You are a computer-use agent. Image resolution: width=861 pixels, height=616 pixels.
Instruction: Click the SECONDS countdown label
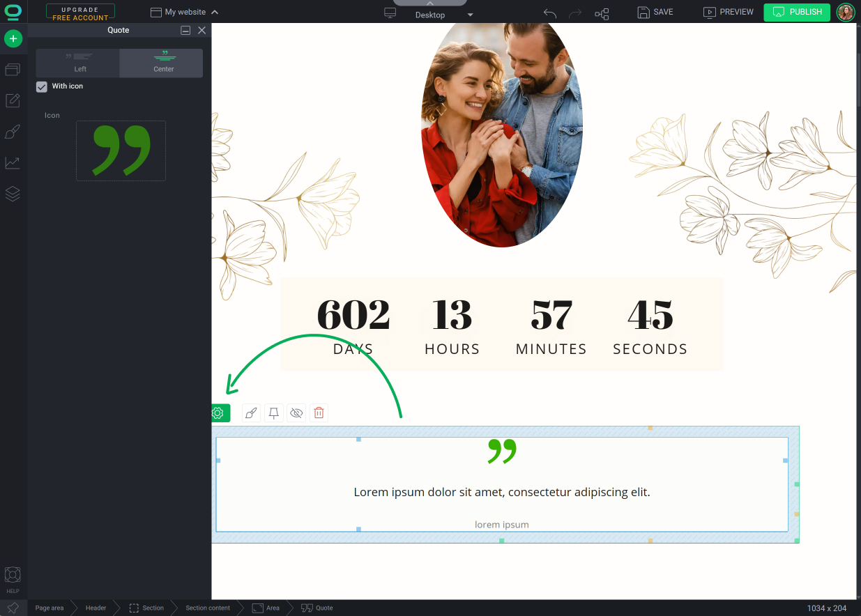pos(650,349)
